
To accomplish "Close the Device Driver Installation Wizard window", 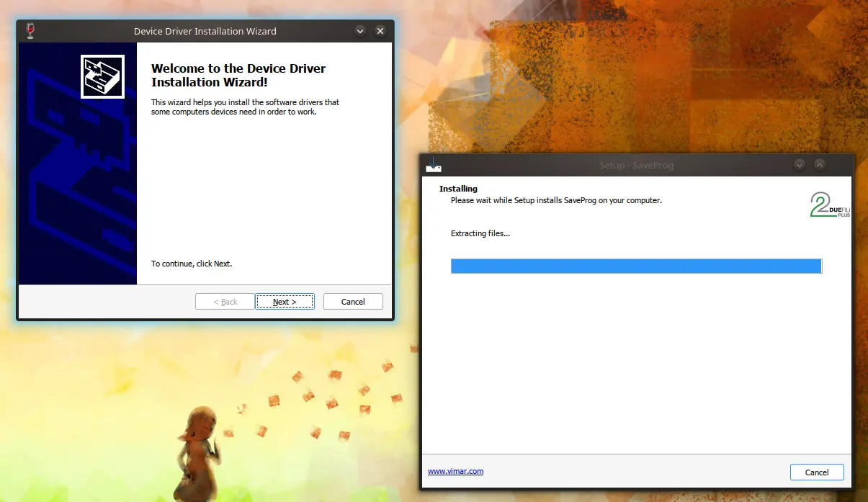I will 380,31.
